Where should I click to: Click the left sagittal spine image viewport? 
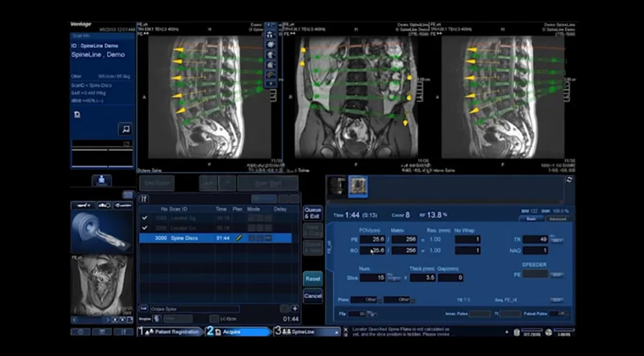point(209,98)
